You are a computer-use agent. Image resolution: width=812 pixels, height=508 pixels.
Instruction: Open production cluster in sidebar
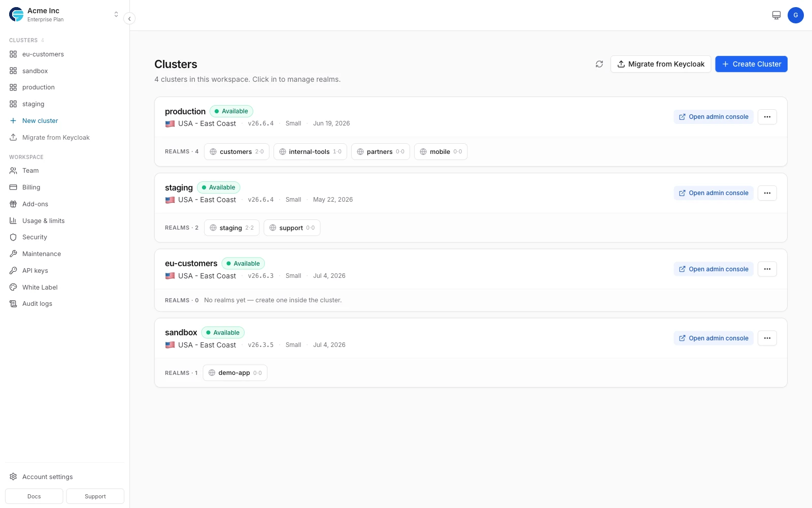pos(65,87)
